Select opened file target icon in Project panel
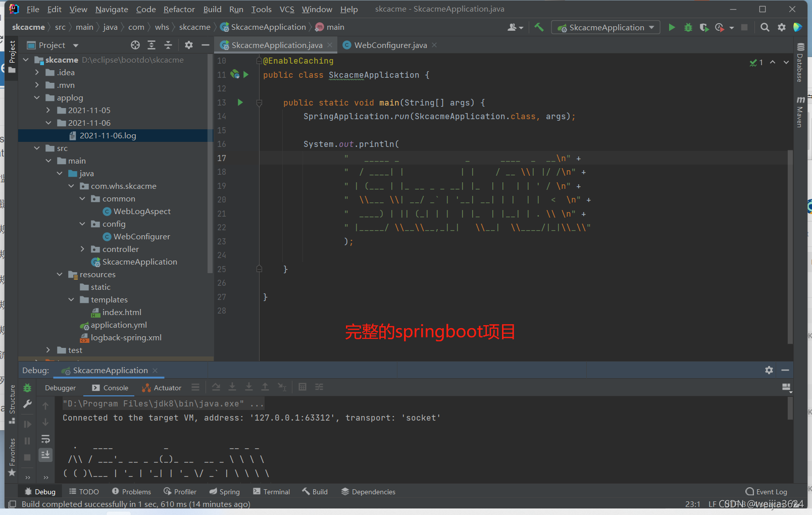 pyautogui.click(x=135, y=45)
